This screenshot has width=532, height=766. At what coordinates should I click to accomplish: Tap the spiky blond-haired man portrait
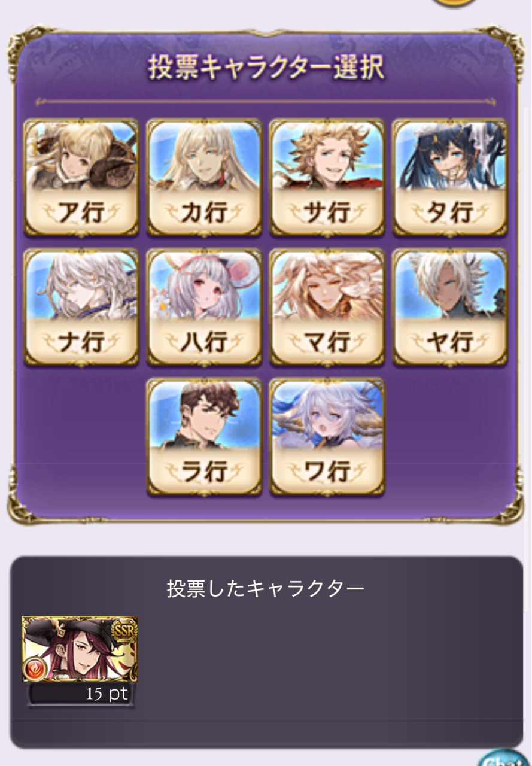tap(327, 154)
